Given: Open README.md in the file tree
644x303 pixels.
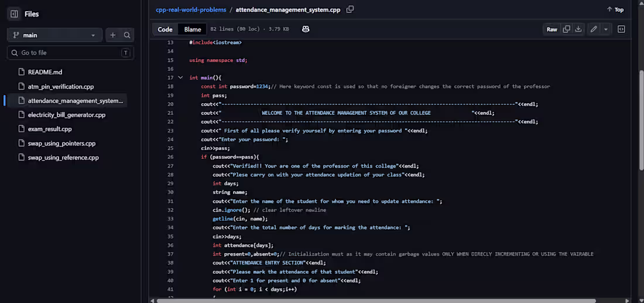Looking at the screenshot, I should pyautogui.click(x=45, y=72).
